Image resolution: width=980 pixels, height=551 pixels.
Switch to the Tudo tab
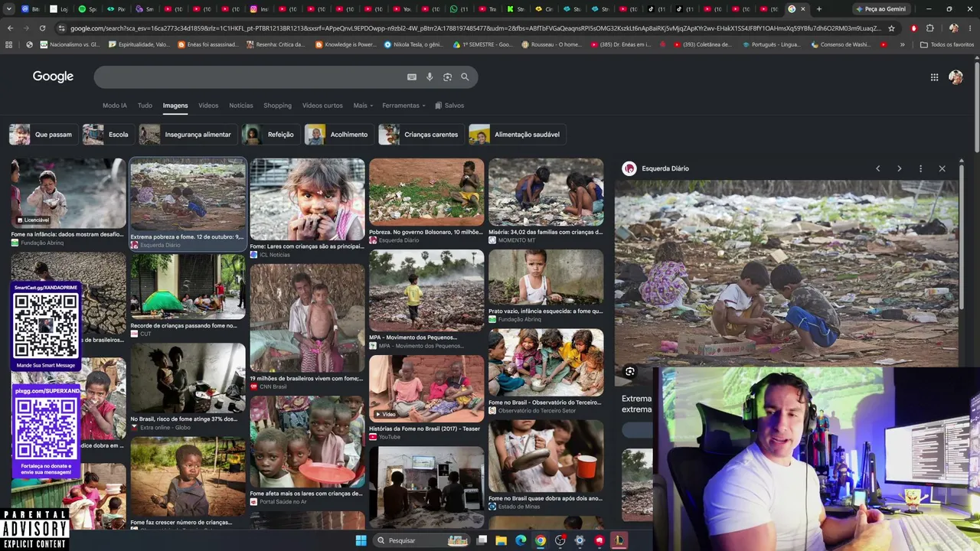[x=145, y=106]
